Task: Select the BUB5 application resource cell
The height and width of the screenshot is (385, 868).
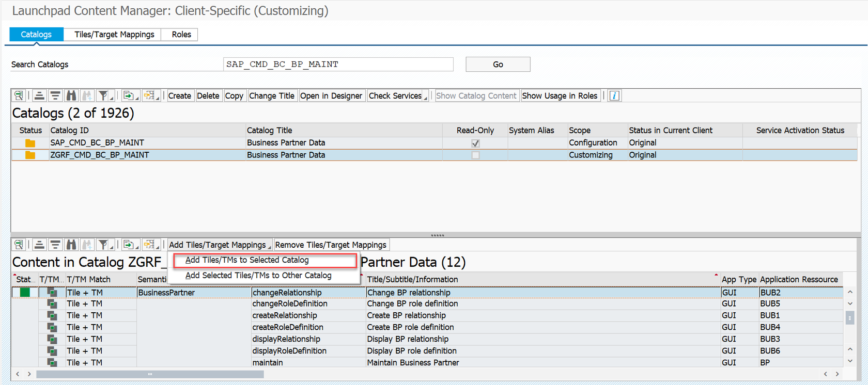Action: (x=800, y=303)
